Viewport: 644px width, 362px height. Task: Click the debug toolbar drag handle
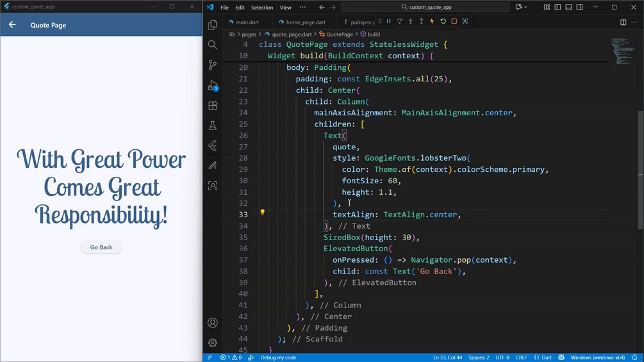tap(380, 21)
